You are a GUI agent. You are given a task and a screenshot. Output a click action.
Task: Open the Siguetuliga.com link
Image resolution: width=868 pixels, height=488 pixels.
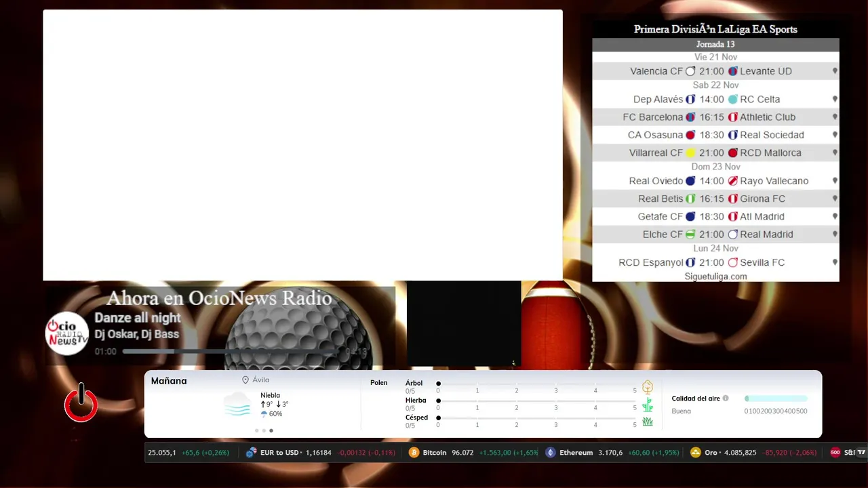[x=715, y=277]
